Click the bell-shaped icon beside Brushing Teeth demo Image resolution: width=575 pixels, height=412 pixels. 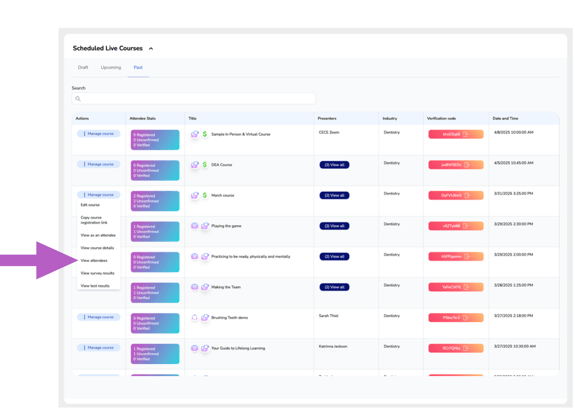[x=195, y=317]
